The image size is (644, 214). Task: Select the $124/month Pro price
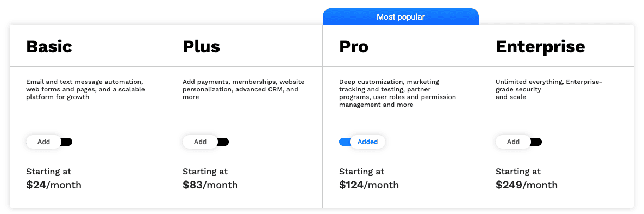pyautogui.click(x=369, y=185)
